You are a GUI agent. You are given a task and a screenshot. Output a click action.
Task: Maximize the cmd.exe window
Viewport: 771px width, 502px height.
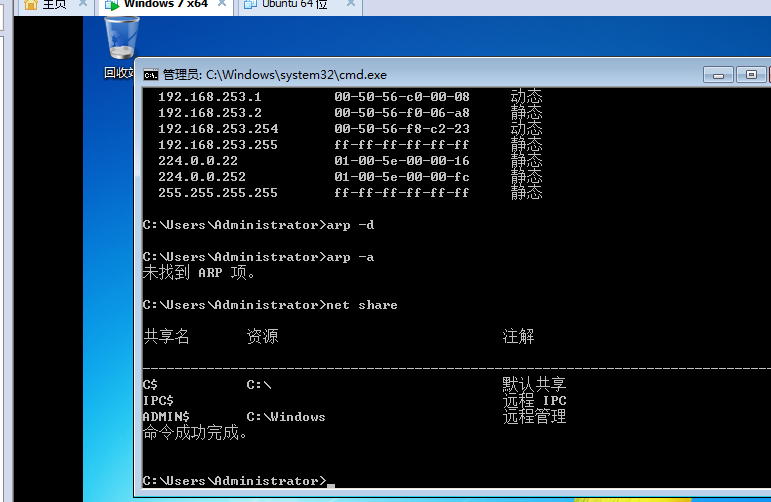[x=751, y=75]
